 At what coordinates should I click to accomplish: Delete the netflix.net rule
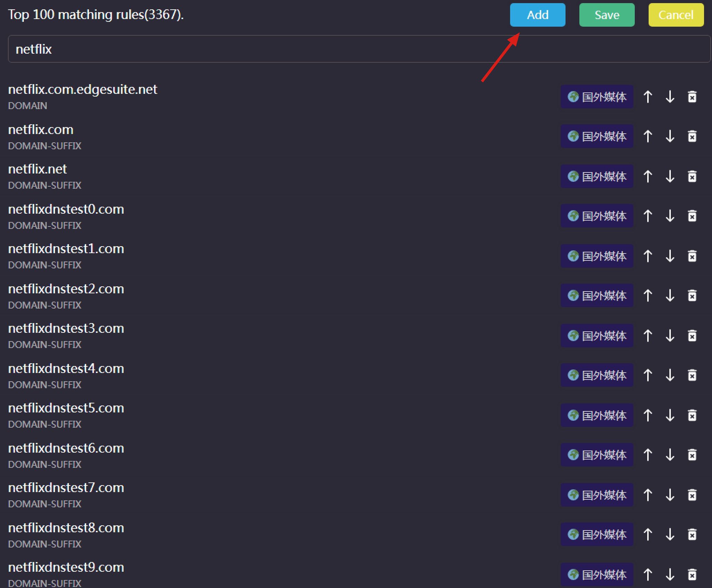point(692,176)
